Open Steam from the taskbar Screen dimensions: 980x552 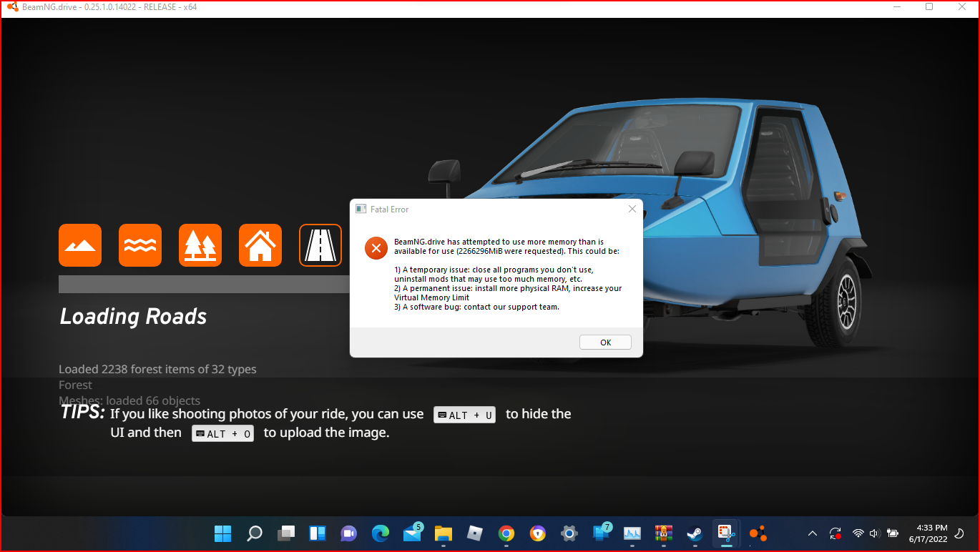[x=695, y=533]
